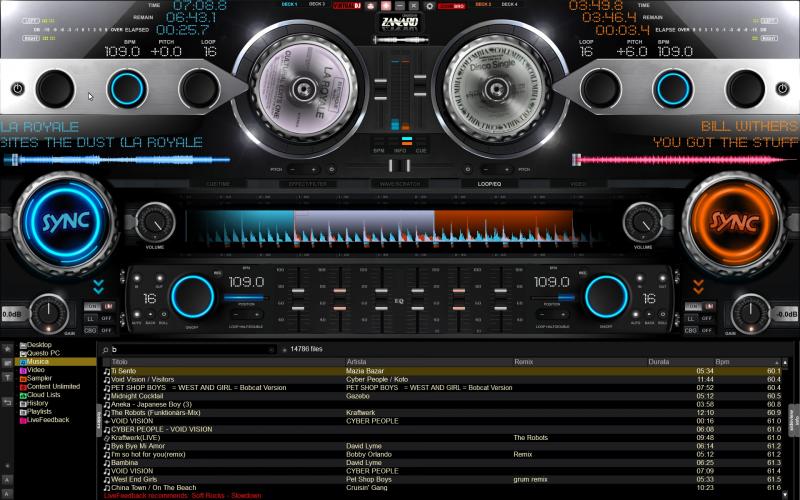Click the right deck pitch reset circle icon
The height and width of the screenshot is (500, 800).
pos(467,169)
